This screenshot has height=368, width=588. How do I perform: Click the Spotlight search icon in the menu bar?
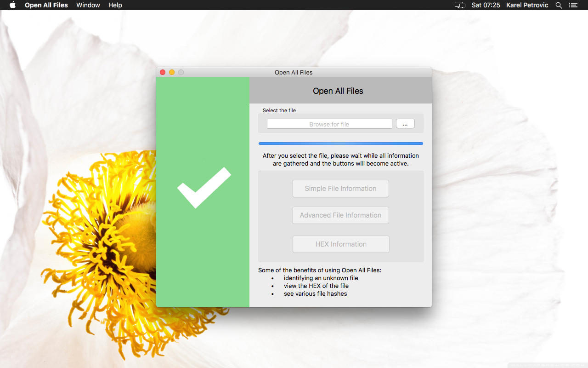click(559, 5)
